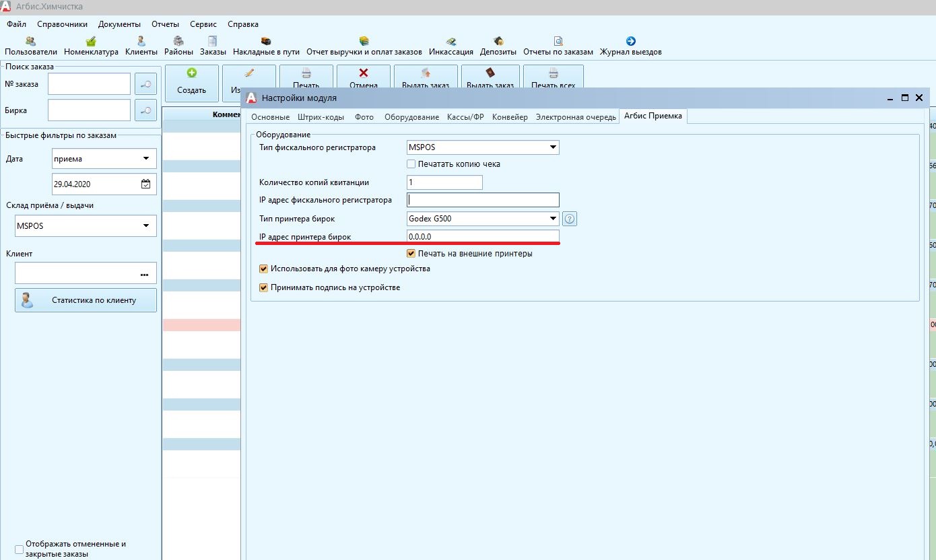Enable Печатать копию чека checkbox
This screenshot has width=936, height=560.
point(411,164)
